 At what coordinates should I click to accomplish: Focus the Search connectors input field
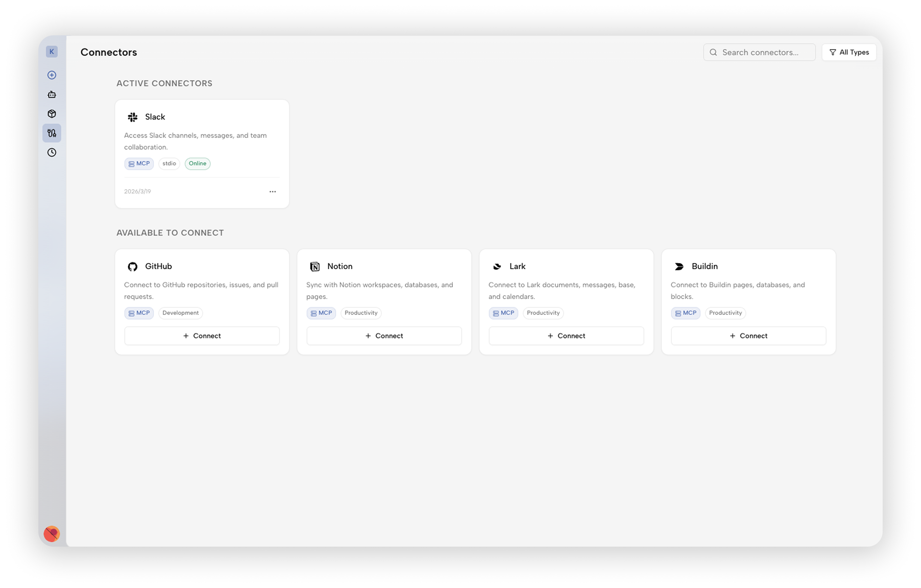(x=759, y=52)
